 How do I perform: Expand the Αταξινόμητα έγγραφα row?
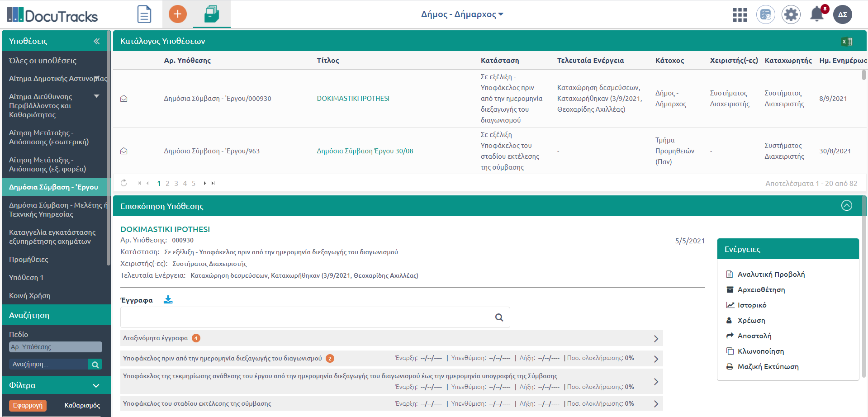pyautogui.click(x=656, y=338)
